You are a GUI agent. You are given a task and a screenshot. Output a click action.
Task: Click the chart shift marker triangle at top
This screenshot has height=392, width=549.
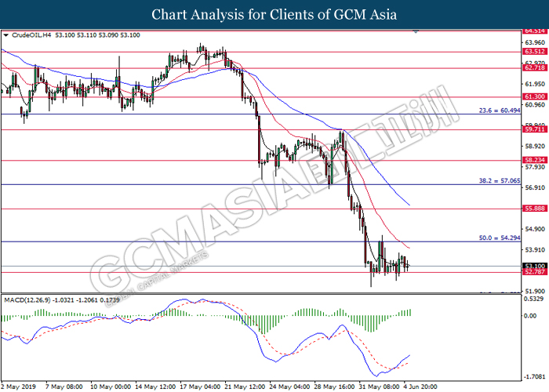point(416,32)
